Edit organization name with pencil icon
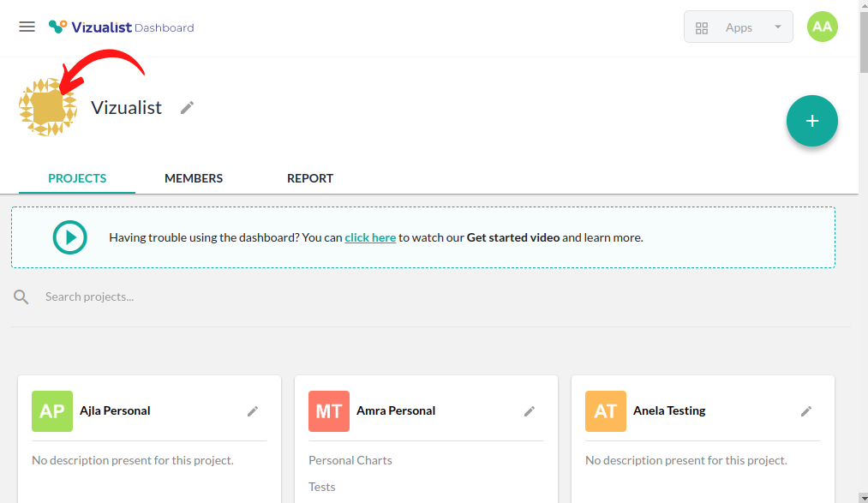Image resolution: width=868 pixels, height=503 pixels. 187,107
